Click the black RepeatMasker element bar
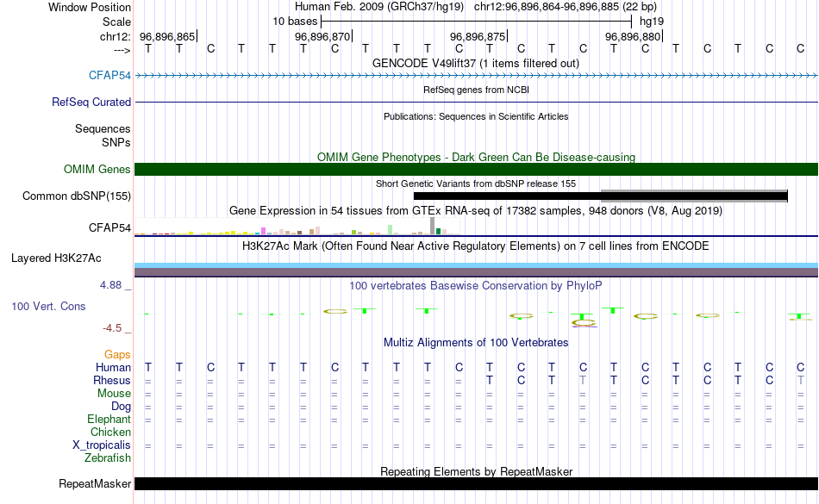The image size is (819, 504). pos(477,483)
